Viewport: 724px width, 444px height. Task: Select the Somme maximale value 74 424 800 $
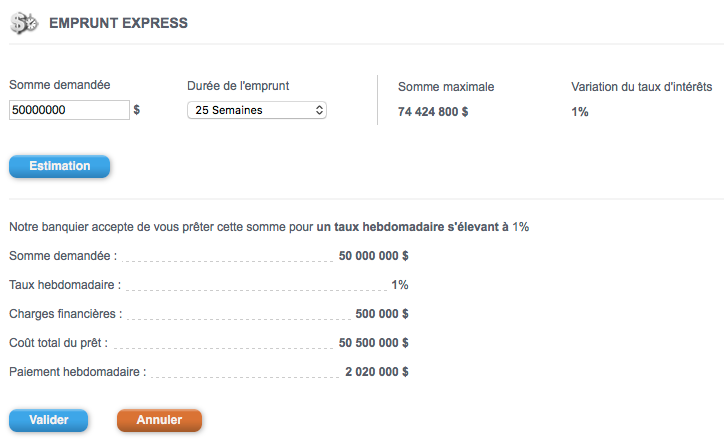point(433,112)
